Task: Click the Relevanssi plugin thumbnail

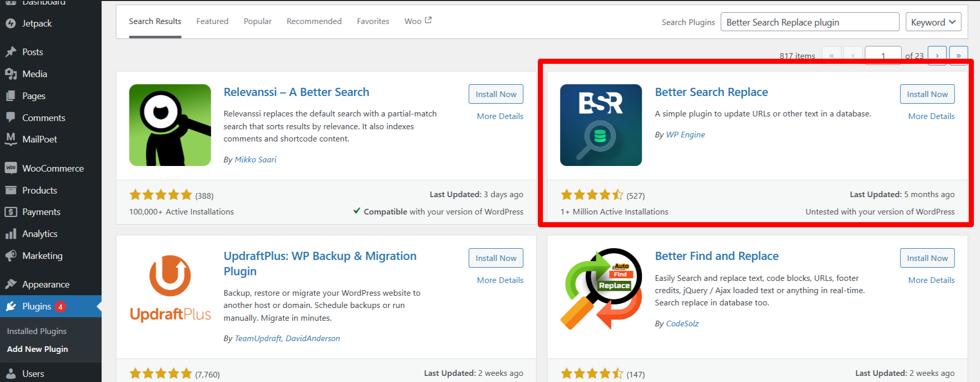Action: [x=170, y=125]
